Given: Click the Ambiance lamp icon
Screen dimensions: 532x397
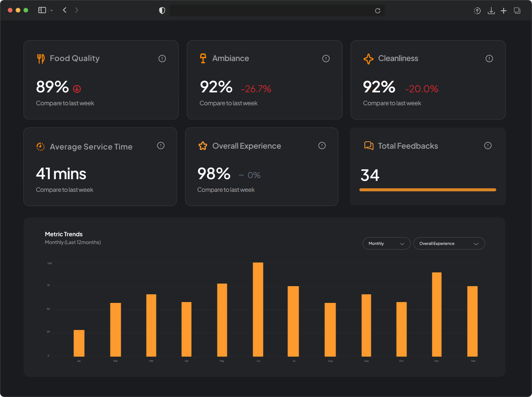Looking at the screenshot, I should 202,58.
